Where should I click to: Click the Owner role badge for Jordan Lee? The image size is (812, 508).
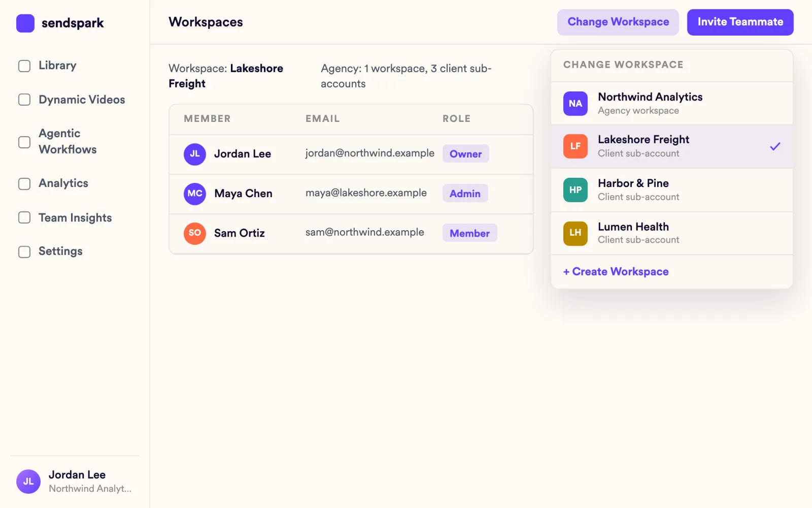coord(466,154)
